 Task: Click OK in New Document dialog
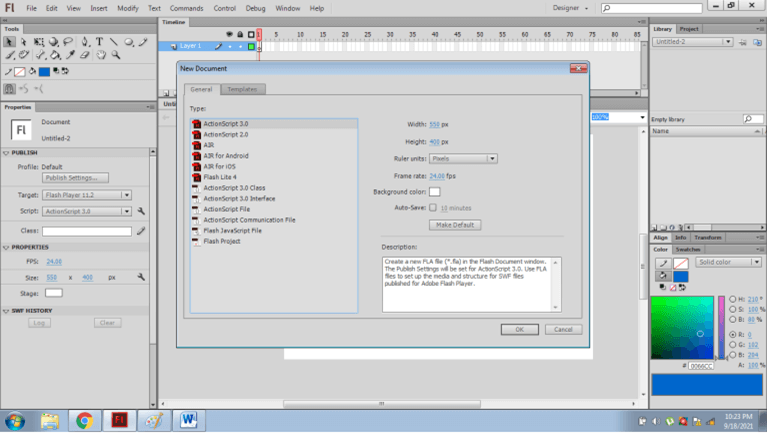519,330
